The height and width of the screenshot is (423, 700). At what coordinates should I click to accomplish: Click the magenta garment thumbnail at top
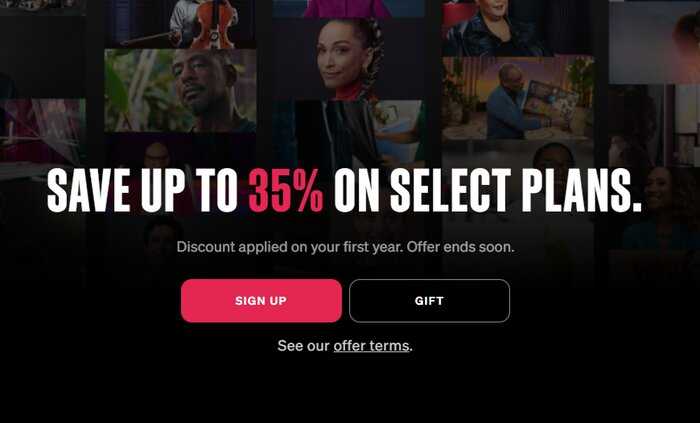click(348, 8)
